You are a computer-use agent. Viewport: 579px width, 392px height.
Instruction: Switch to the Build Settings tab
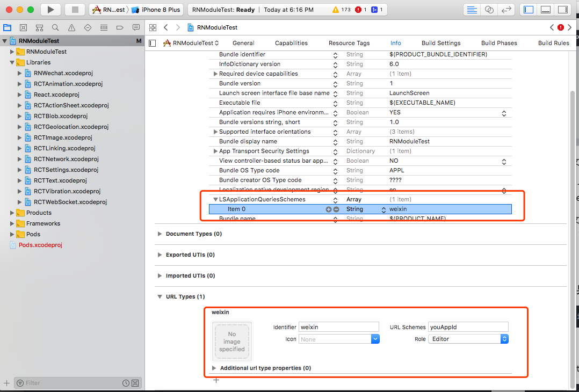click(x=441, y=43)
